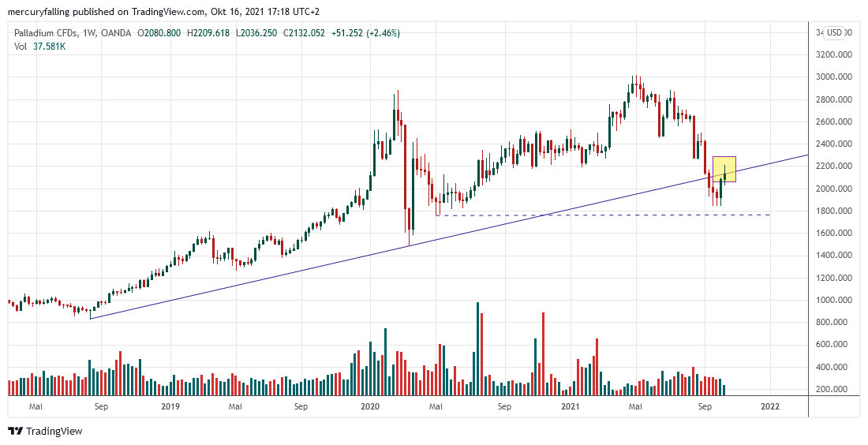This screenshot has width=868, height=445.
Task: Open the USD currency selector
Action: pos(834,33)
